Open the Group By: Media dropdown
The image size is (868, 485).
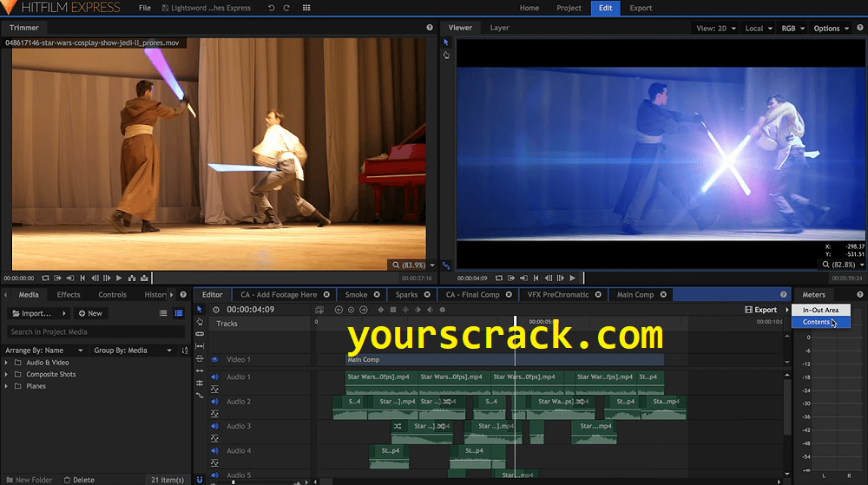click(x=133, y=350)
